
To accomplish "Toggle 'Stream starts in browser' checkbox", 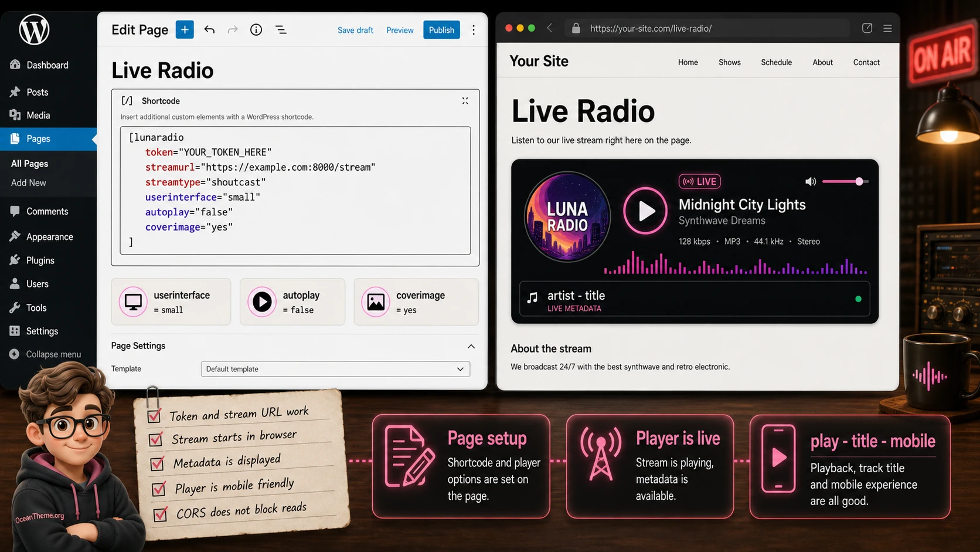I will [156, 439].
